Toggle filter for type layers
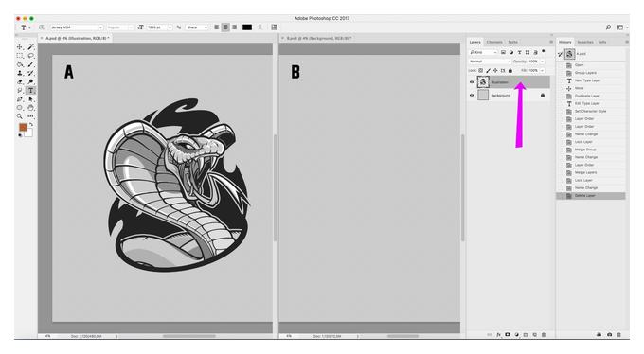Image resolution: width=644 pixels, height=354 pixels. click(520, 53)
